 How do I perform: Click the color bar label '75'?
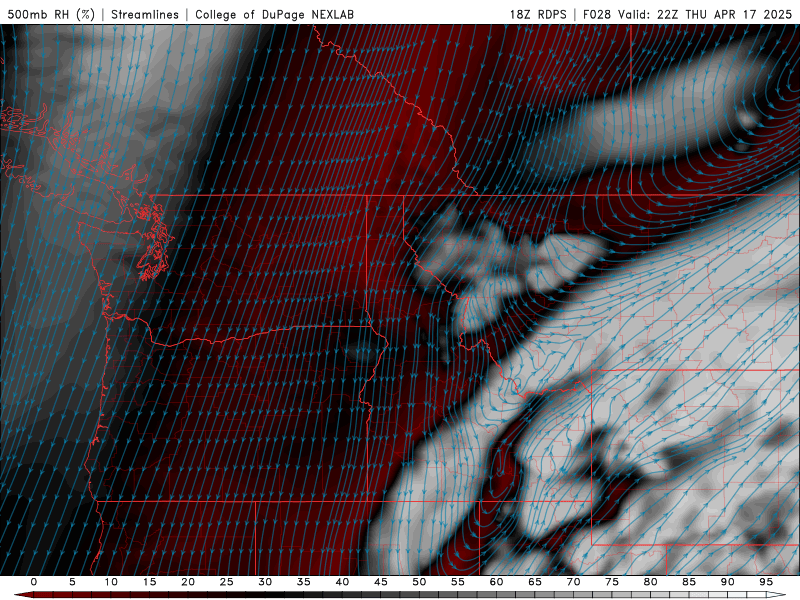(612, 582)
